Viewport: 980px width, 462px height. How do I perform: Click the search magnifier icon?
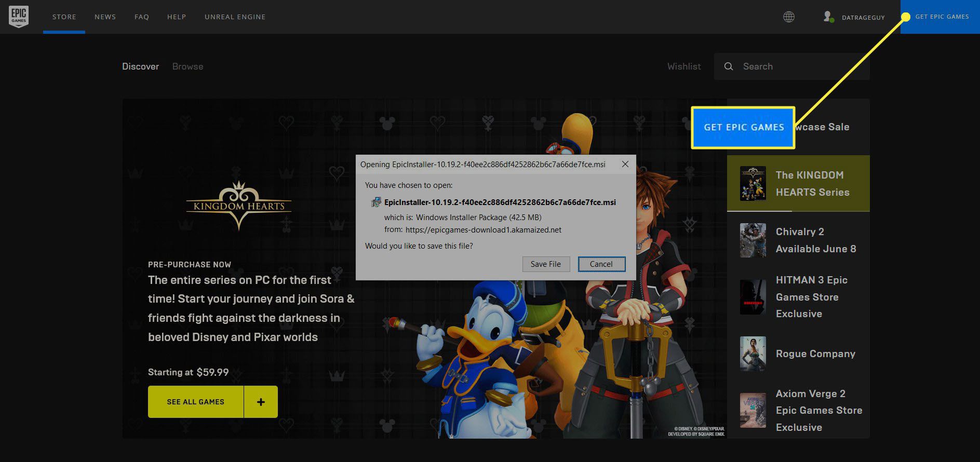[729, 66]
